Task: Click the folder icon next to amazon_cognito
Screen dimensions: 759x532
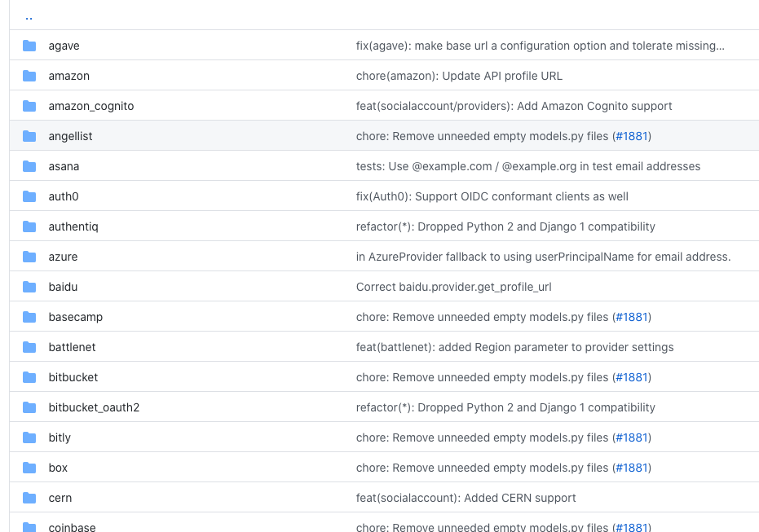Action: [x=29, y=106]
